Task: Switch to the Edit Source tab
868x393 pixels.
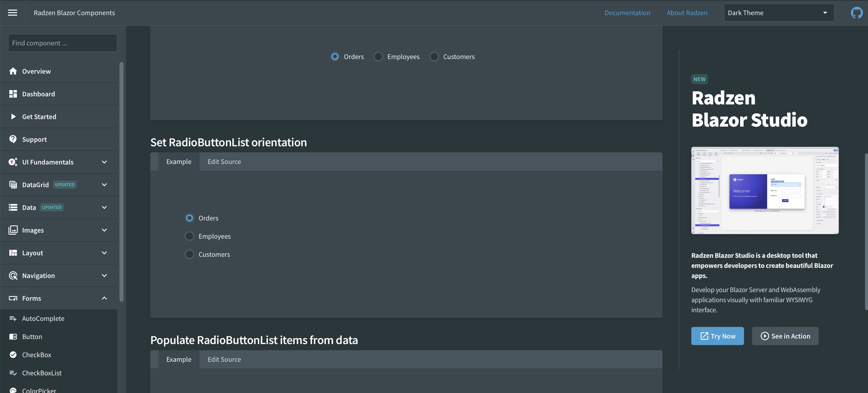Action: [x=224, y=161]
